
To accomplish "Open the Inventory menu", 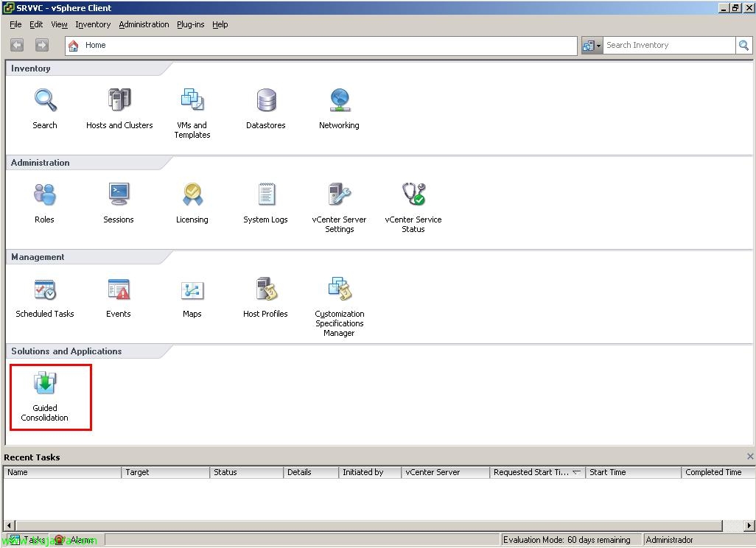I will pos(93,24).
